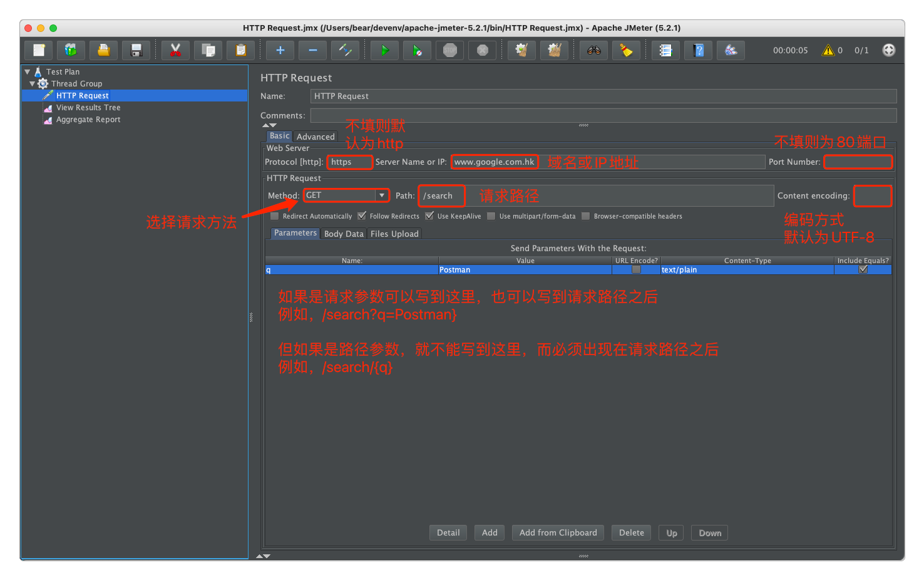The image size is (924, 580).
Task: Select the Parameters tab
Action: click(295, 233)
